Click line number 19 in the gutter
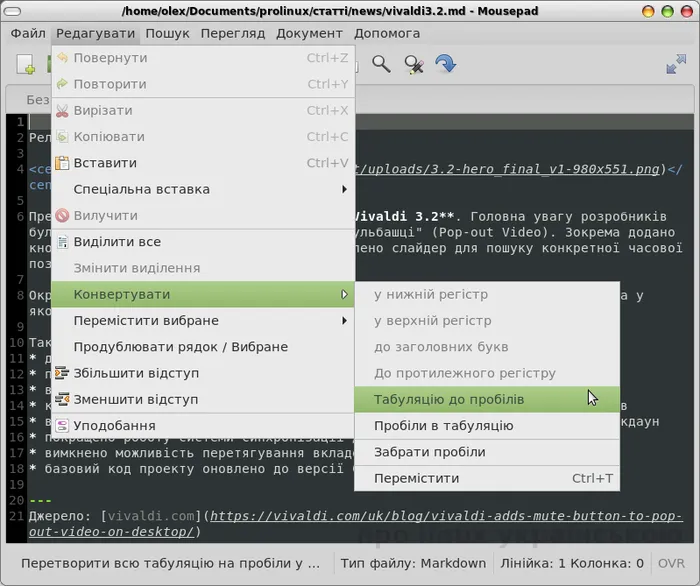The height and width of the screenshot is (586, 700). [17, 485]
